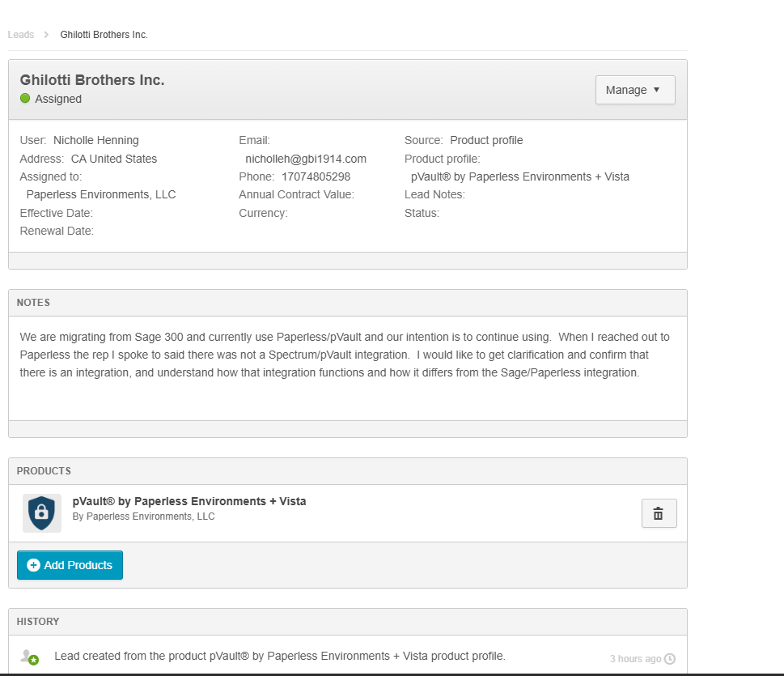Click the NOTES section header
This screenshot has width=784, height=676.
coord(33,303)
